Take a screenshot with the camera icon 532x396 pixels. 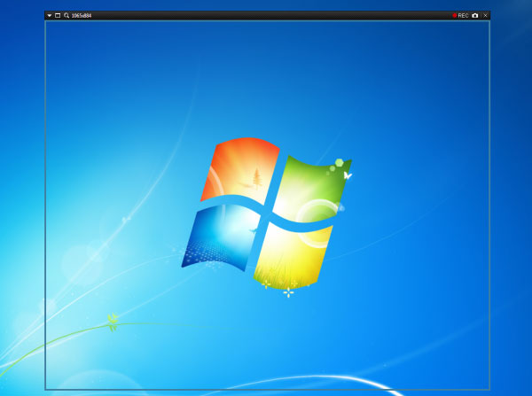[475, 16]
